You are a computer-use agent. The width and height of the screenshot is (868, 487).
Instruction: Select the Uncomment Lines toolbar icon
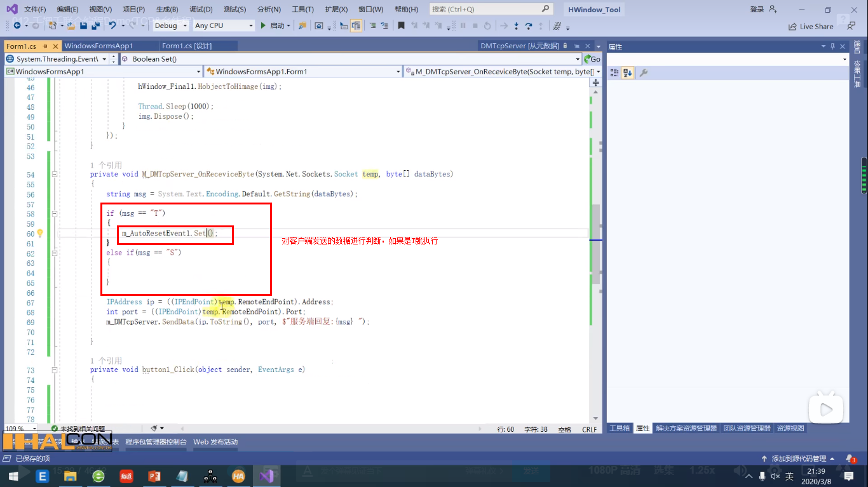point(385,27)
